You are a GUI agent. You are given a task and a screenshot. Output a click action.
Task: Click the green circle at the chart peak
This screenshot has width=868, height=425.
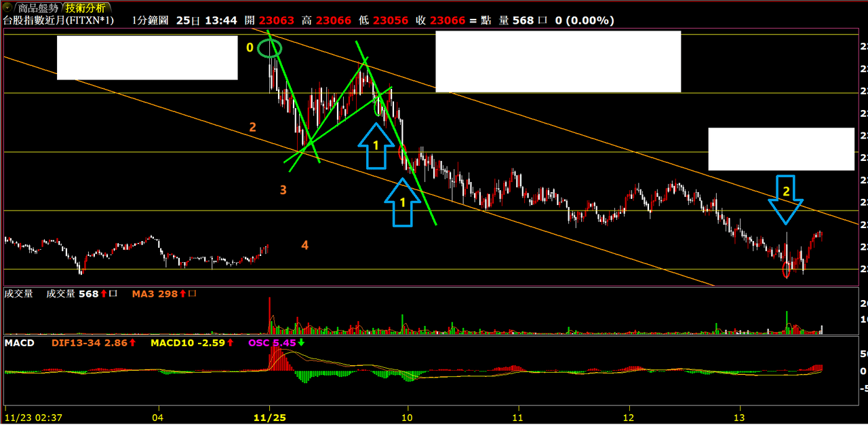[270, 48]
